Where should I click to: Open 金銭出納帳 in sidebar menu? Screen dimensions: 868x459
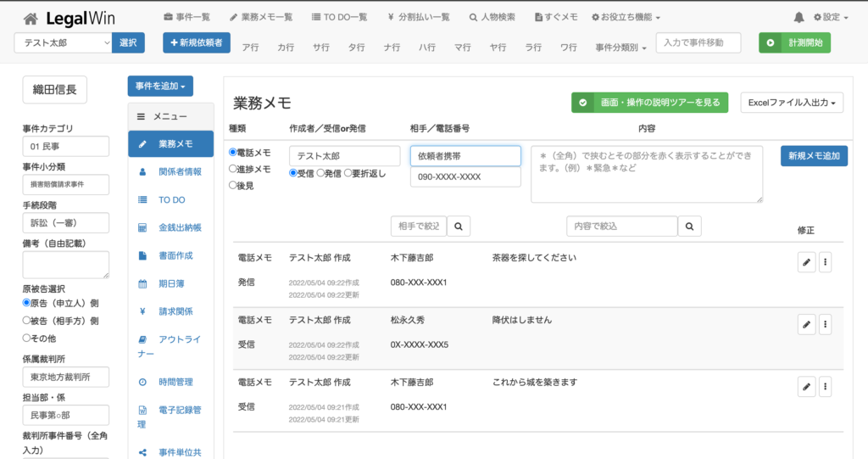pos(180,227)
